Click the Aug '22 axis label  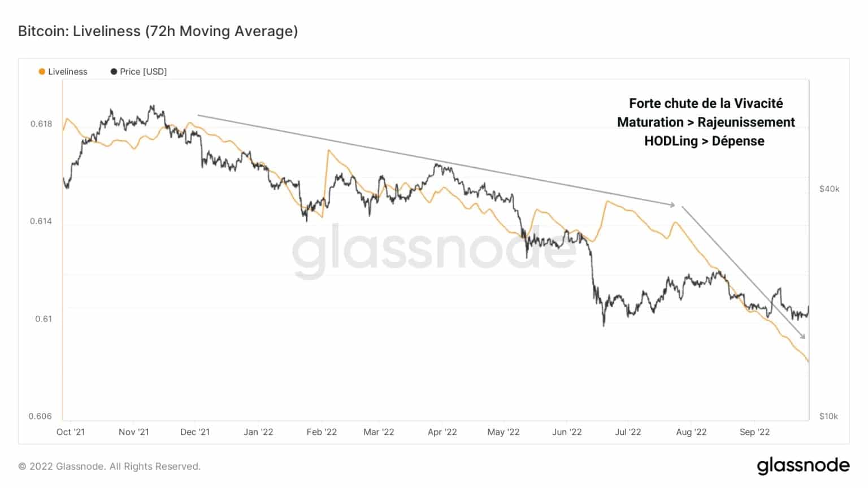pos(691,432)
